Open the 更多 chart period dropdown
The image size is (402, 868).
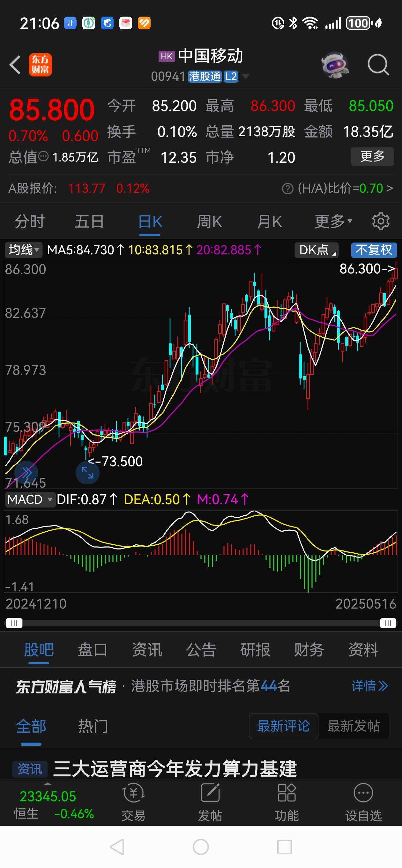(x=333, y=221)
